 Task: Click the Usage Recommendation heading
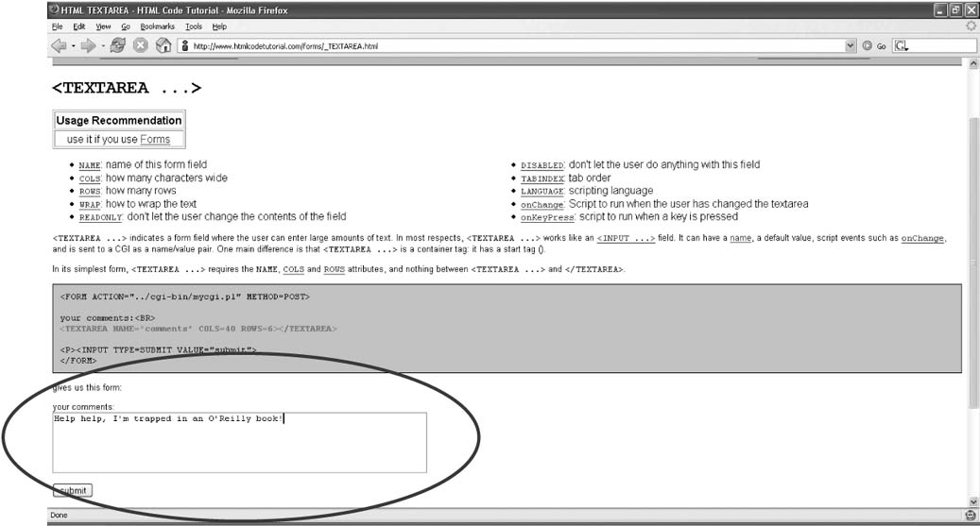pos(119,121)
